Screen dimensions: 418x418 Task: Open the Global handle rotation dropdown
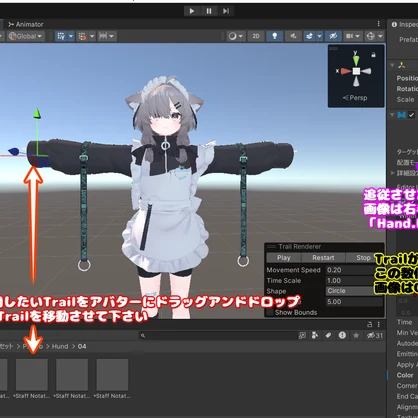click(x=25, y=36)
